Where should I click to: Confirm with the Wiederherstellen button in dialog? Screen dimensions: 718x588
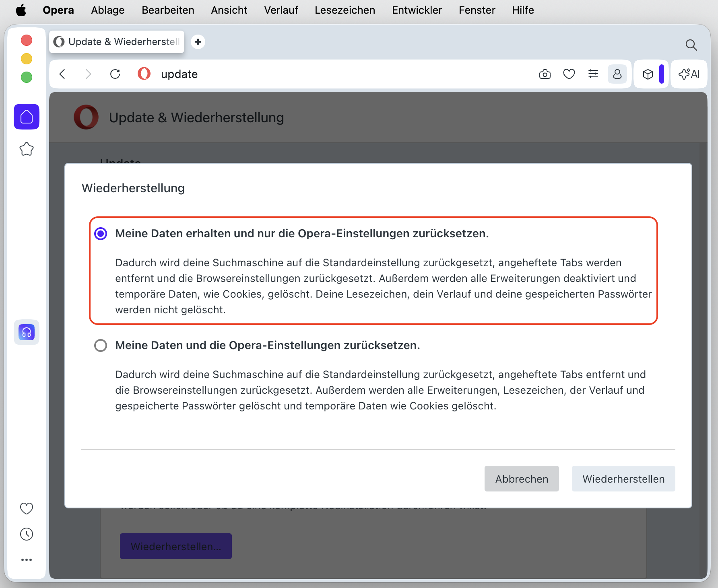tap(623, 479)
